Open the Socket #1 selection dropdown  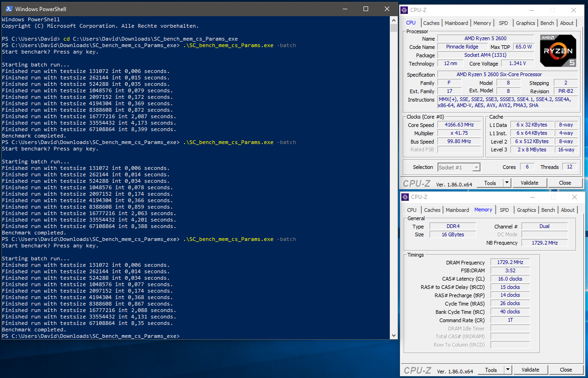[459, 167]
